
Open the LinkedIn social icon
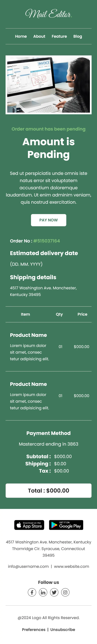coord(43,592)
